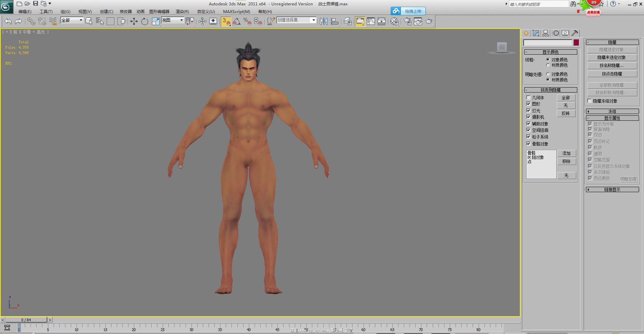Open the 编辑(E) menu
The image size is (644, 334).
pyautogui.click(x=25, y=11)
